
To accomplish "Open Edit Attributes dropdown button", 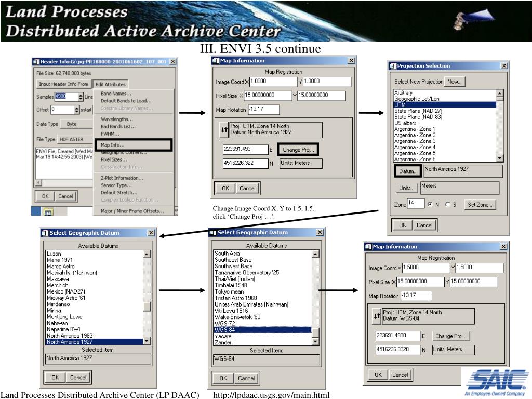I will 111,84.
